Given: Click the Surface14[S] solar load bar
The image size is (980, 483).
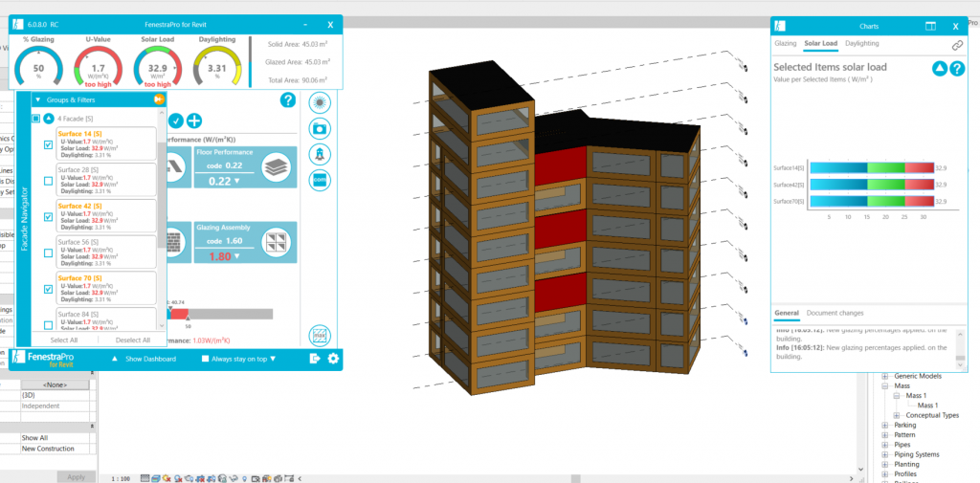Looking at the screenshot, I should point(872,167).
